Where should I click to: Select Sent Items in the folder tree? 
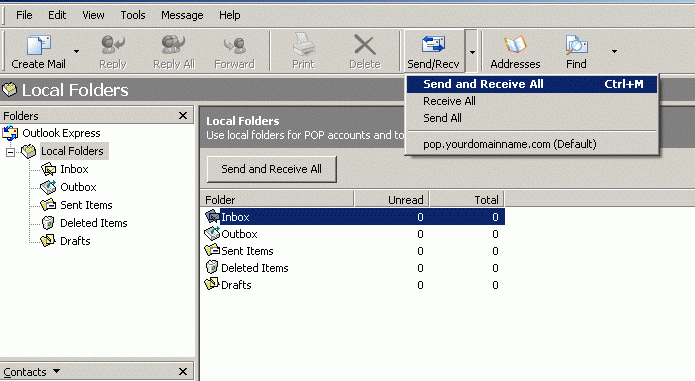tap(86, 205)
